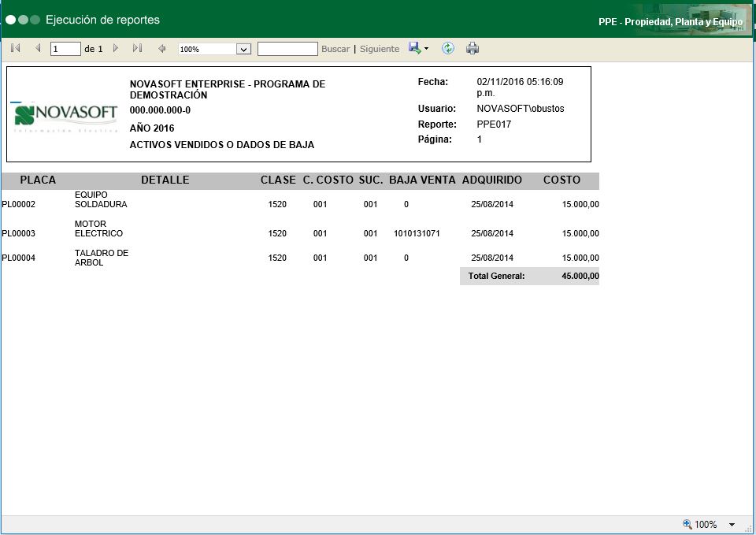Expand the export format dropdown arrow
Viewport: 756px width, 535px height.
point(426,49)
